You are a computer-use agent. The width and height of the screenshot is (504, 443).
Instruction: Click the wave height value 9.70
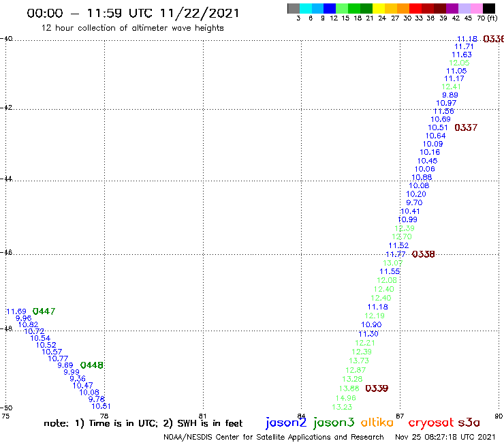pyautogui.click(x=414, y=202)
